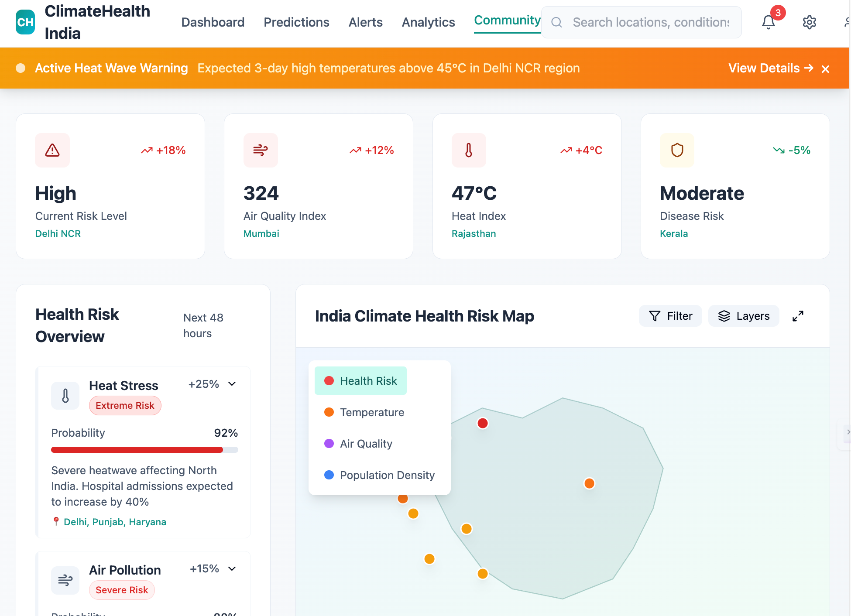Image resolution: width=851 pixels, height=616 pixels.
Task: Open the Analytics tab
Action: click(428, 22)
